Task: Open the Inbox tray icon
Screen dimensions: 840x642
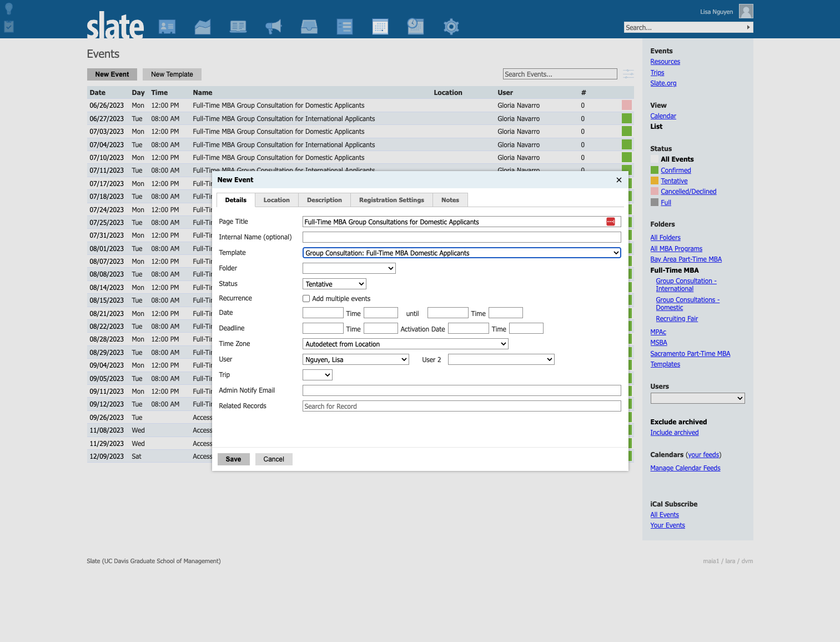Action: pyautogui.click(x=309, y=27)
